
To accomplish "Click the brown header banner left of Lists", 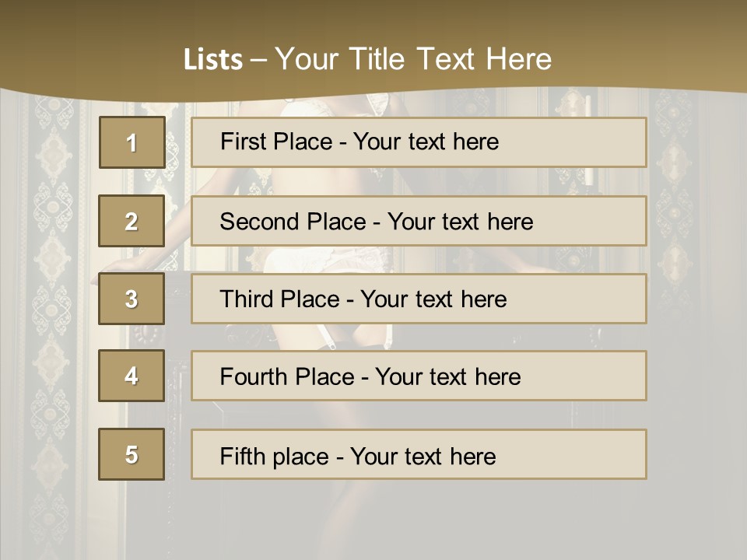I will [90, 52].
